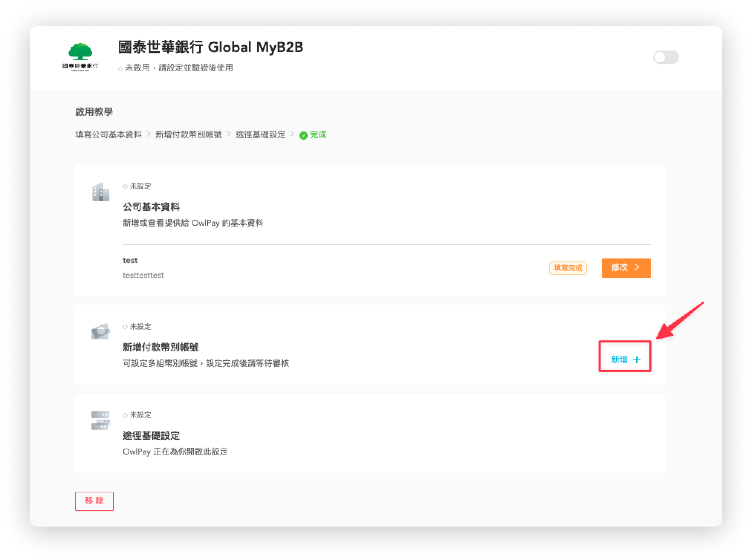The image size is (752, 560).
Task: Click the green 完成 step label
Action: click(318, 134)
